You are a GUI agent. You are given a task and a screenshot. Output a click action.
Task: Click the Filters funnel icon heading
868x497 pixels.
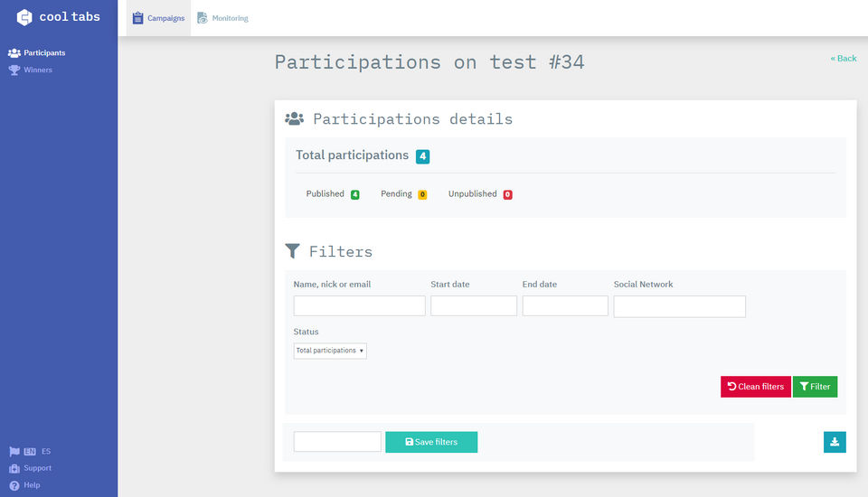click(x=292, y=250)
